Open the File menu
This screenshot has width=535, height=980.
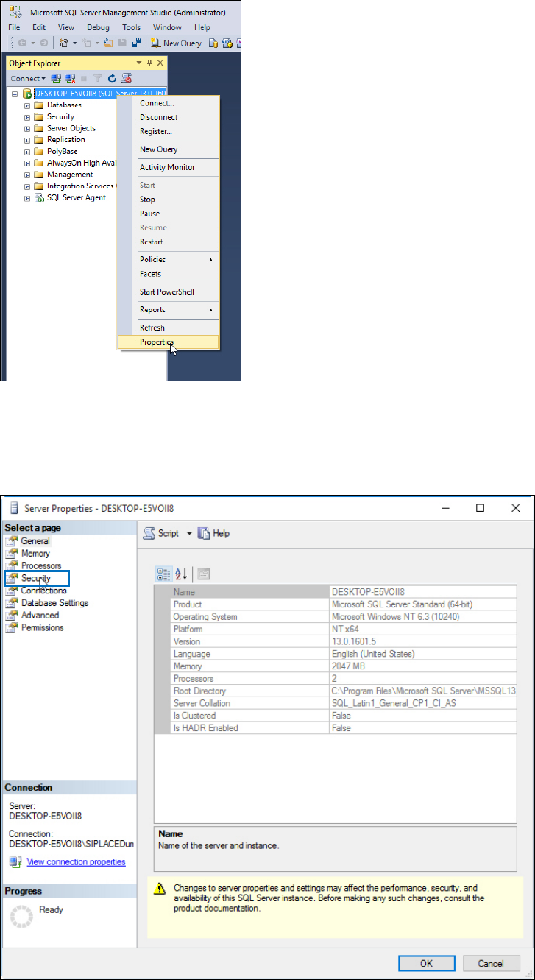point(14,27)
